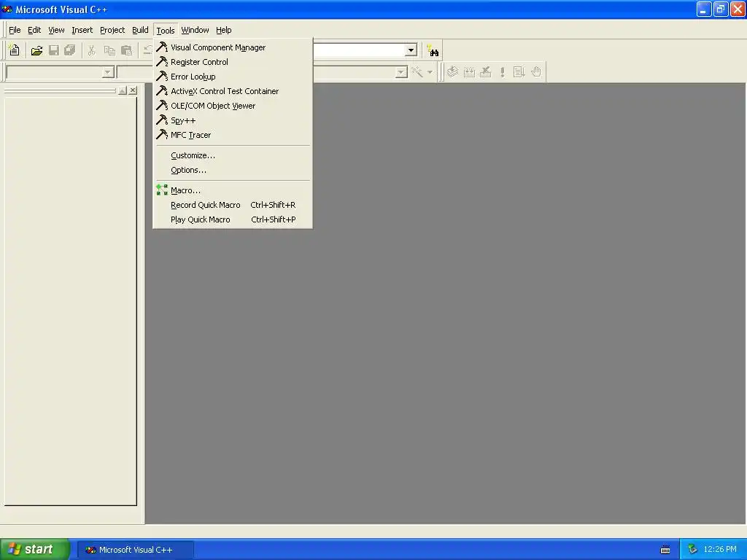Click the Stop Build icon
The image size is (747, 560).
click(x=485, y=72)
